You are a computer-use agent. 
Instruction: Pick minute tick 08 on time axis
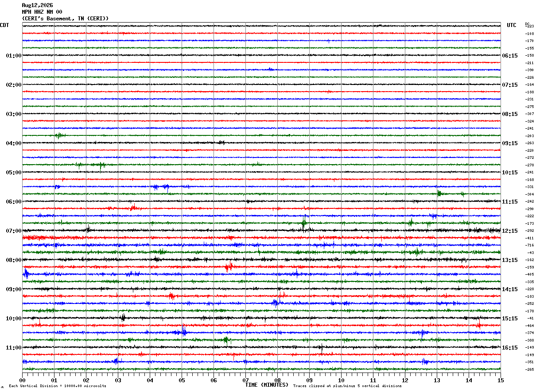tap(277, 380)
